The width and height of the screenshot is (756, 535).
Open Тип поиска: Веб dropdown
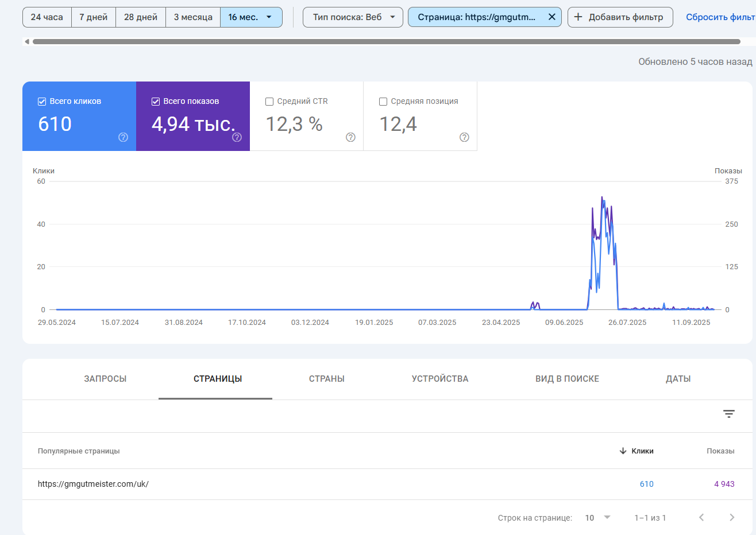point(353,17)
